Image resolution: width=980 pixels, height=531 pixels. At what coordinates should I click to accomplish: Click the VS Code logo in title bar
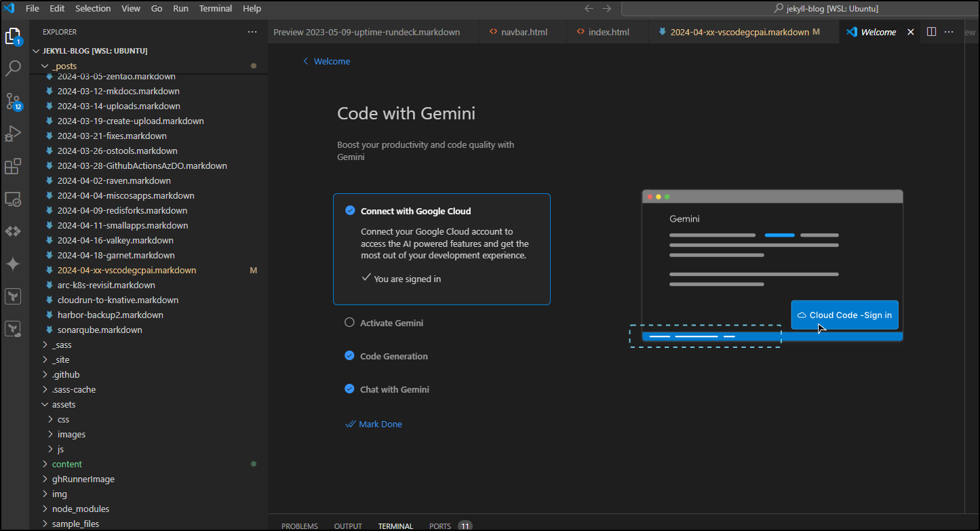click(9, 8)
